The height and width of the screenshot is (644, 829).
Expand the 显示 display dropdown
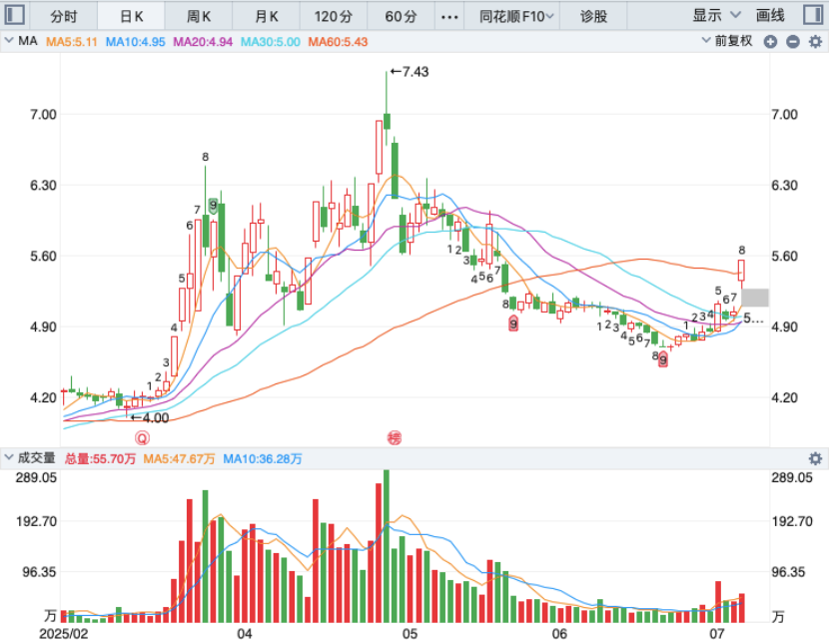point(717,15)
